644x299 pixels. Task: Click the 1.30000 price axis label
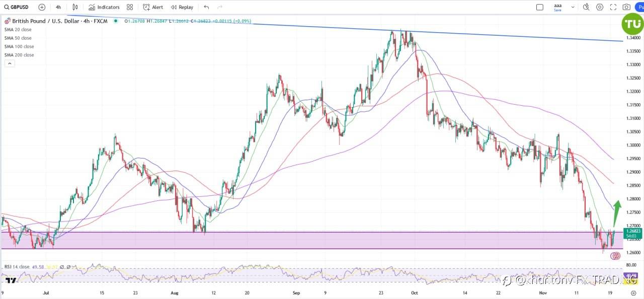click(x=633, y=145)
